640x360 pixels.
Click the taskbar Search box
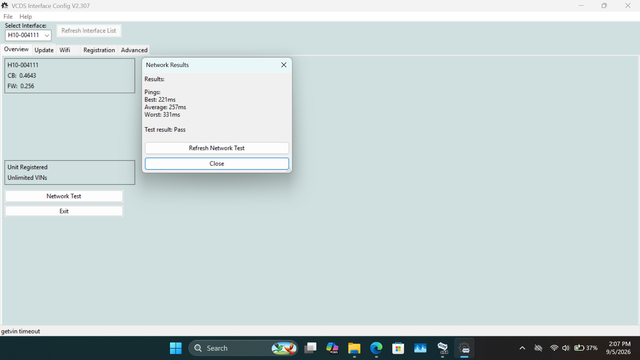point(243,348)
